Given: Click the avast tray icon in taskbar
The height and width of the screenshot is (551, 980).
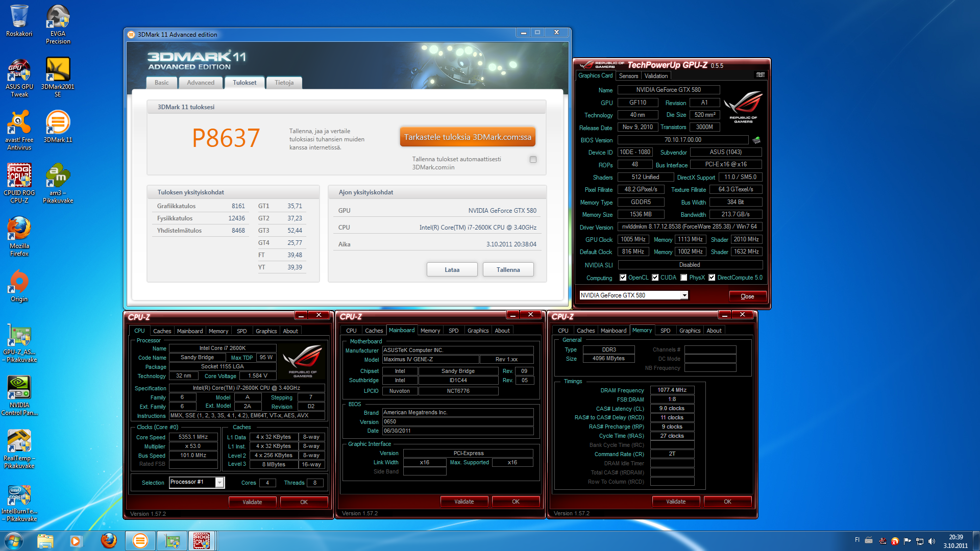Looking at the screenshot, I should pos(895,541).
